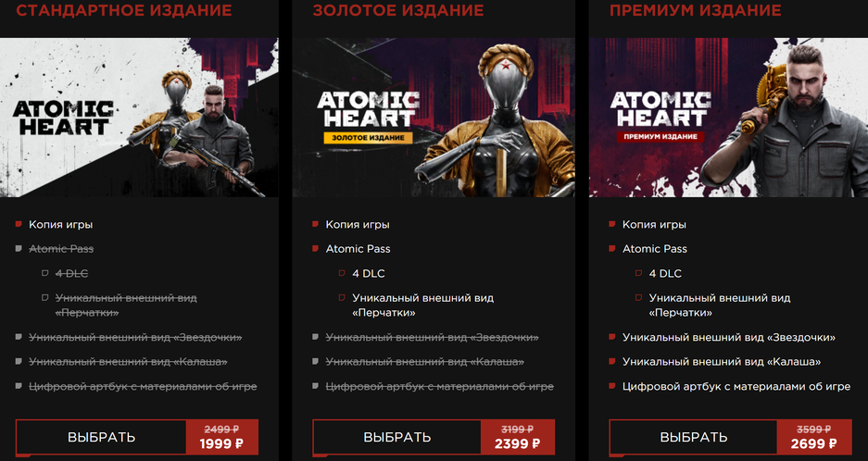Open the Премиум издание cover artwork
This screenshot has width=868, height=461.
[x=728, y=118]
